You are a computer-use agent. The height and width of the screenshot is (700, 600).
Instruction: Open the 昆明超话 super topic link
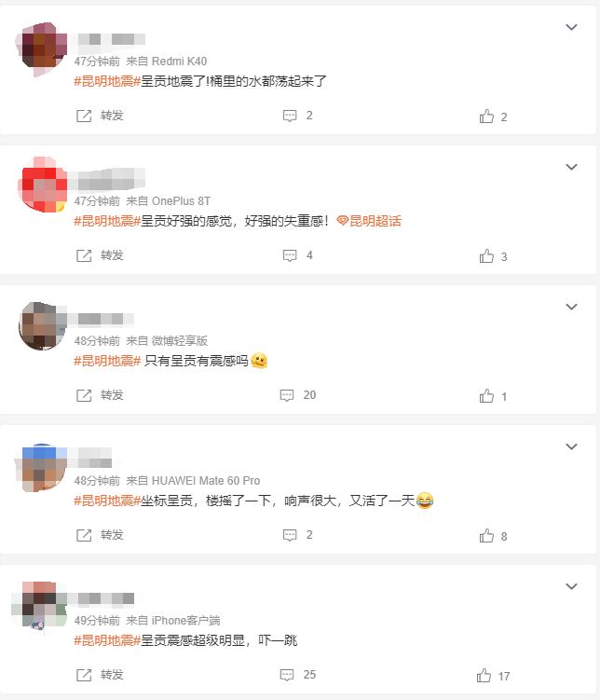369,221
